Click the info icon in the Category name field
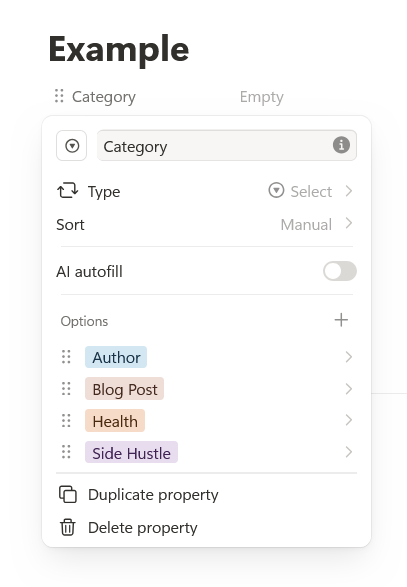This screenshot has width=407, height=587. pos(341,145)
